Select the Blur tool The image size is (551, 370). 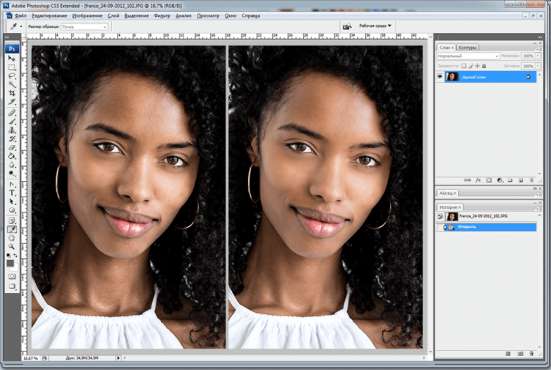click(x=12, y=164)
